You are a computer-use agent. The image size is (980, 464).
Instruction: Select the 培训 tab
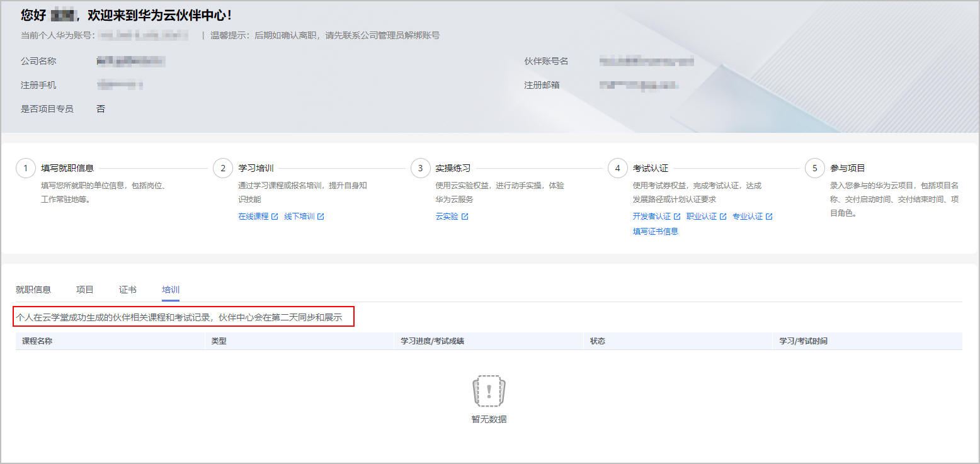click(x=171, y=290)
